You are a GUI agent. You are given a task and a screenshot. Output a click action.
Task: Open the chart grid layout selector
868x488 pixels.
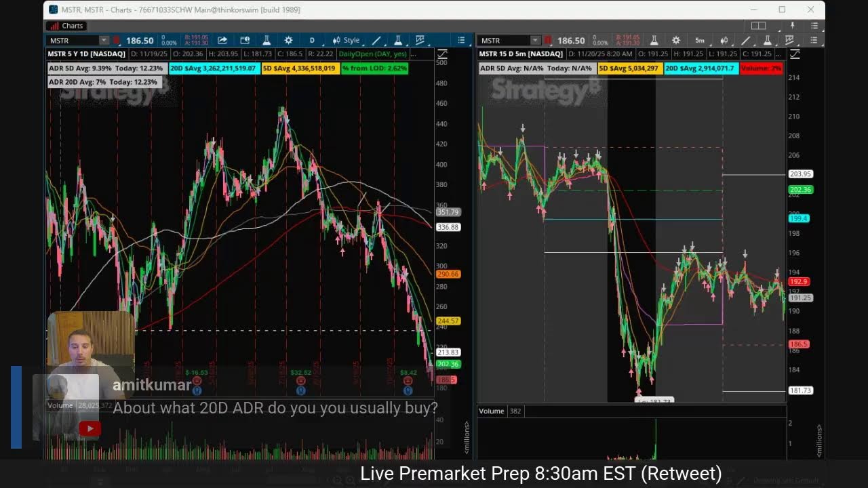point(758,26)
